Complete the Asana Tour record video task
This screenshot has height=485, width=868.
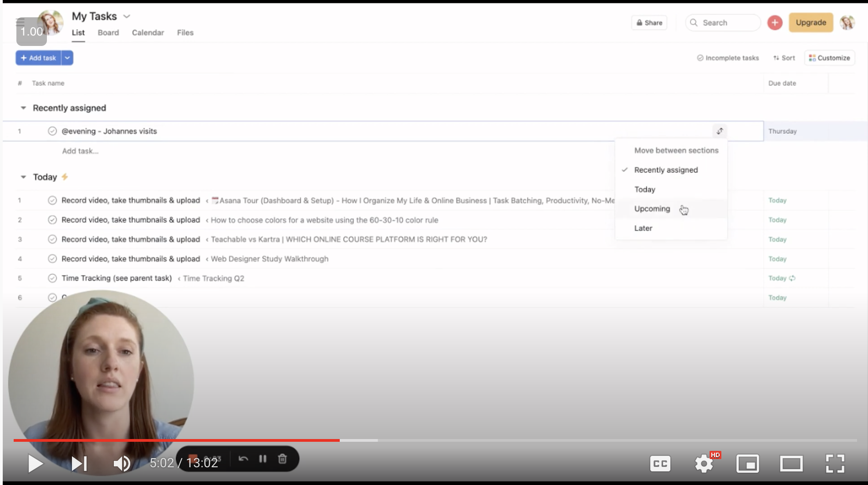tap(52, 200)
